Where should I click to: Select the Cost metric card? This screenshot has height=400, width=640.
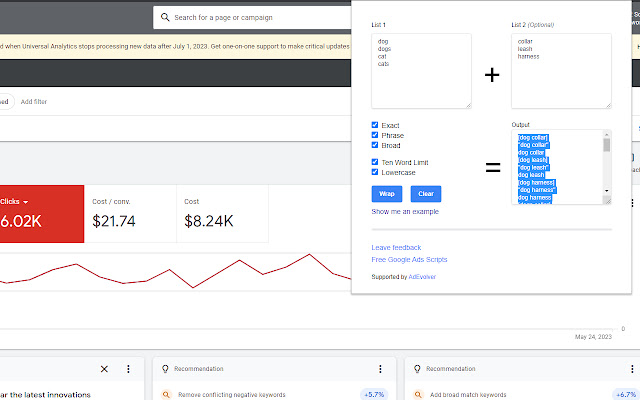point(222,214)
